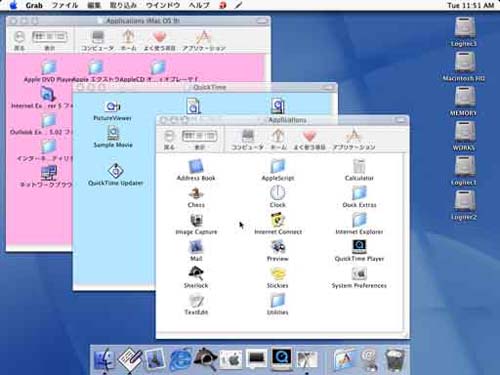Open the Grab application menu

point(34,5)
